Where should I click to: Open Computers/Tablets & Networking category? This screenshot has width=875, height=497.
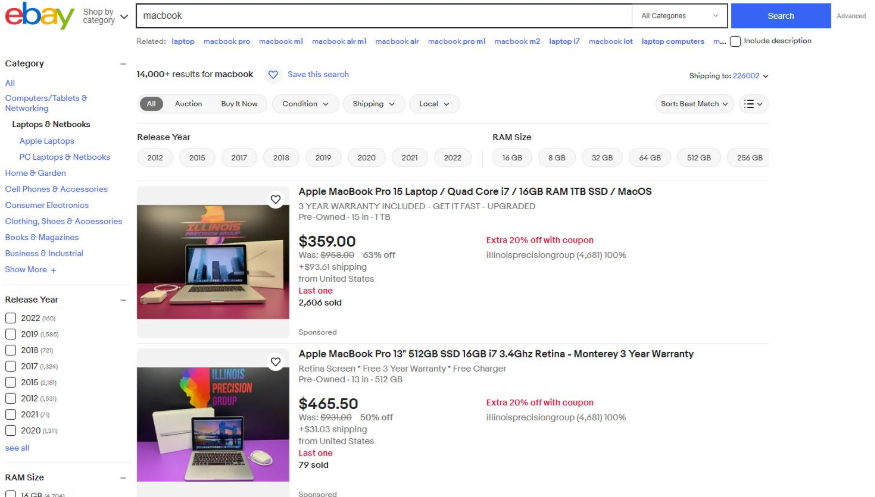pyautogui.click(x=46, y=103)
